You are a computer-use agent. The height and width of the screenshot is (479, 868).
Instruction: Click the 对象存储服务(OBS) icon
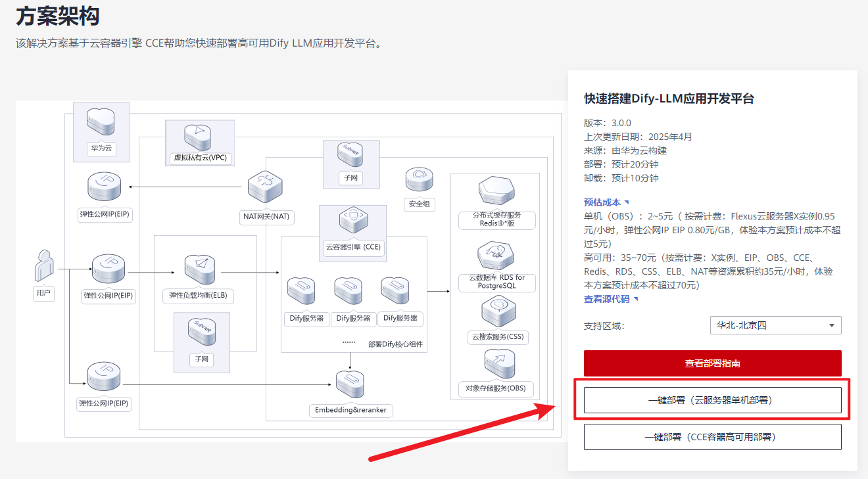click(498, 364)
